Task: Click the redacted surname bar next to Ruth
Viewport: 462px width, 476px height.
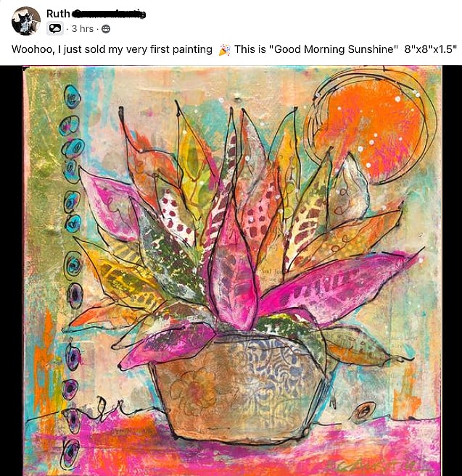Action: 109,14
